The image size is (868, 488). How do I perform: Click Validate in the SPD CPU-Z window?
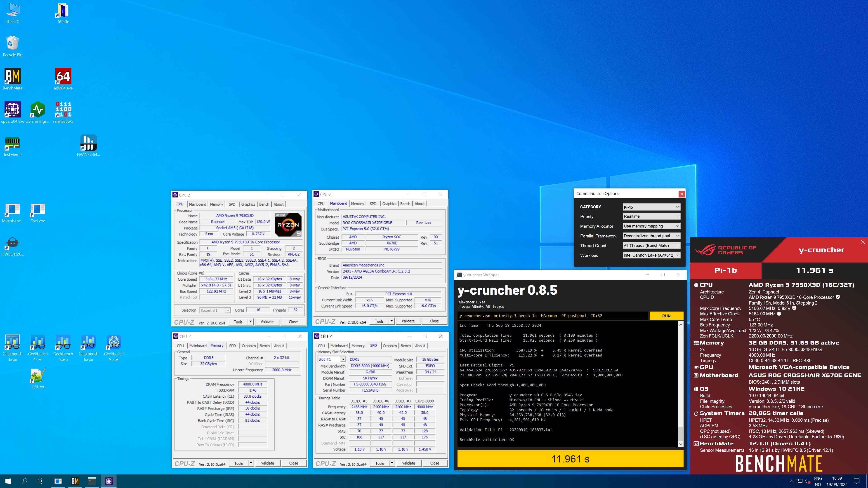408,463
